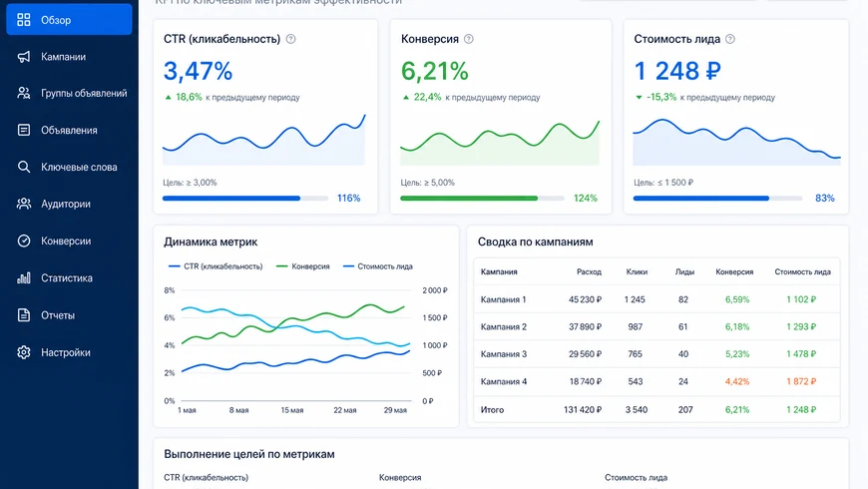868x489 pixels.
Task: Select Объявления in the sidebar
Action: (69, 130)
